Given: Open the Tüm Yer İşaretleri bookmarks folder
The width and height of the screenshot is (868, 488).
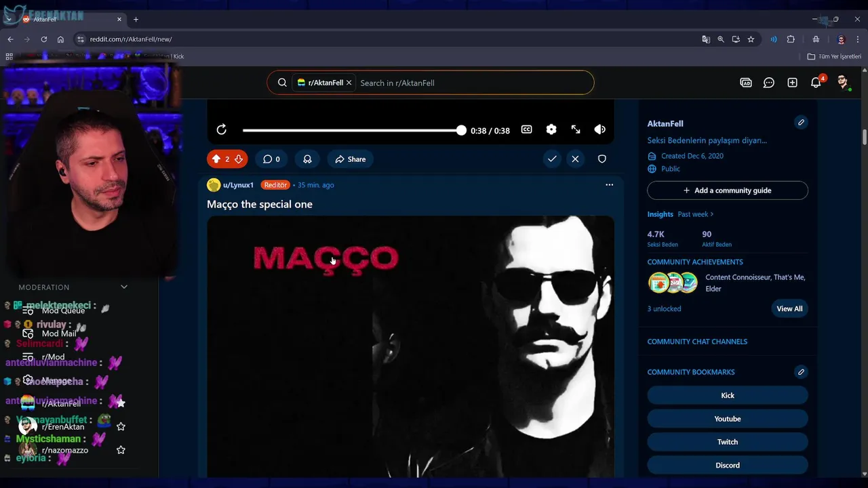Looking at the screenshot, I should tap(834, 56).
